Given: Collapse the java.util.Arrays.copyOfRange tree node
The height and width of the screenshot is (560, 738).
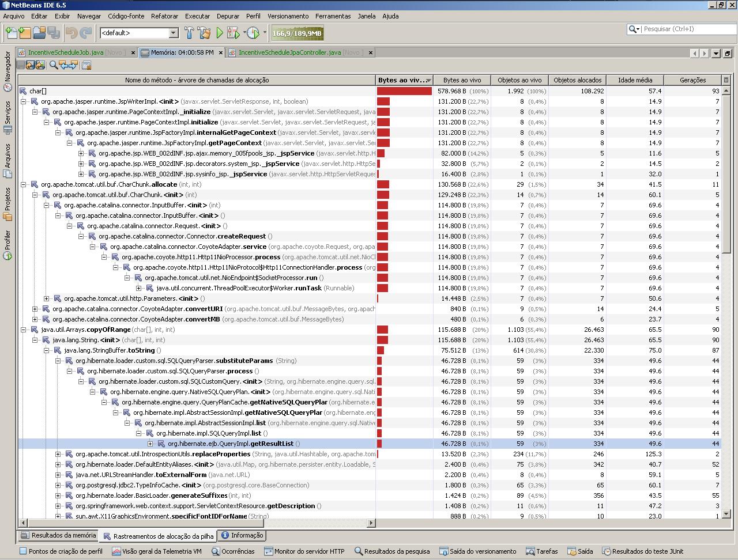Looking at the screenshot, I should 24,330.
